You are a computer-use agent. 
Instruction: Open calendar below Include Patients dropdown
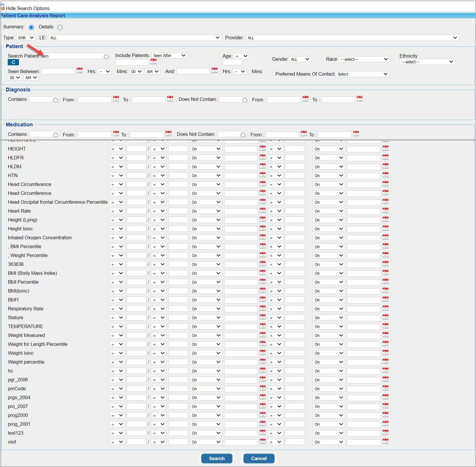coord(154,62)
